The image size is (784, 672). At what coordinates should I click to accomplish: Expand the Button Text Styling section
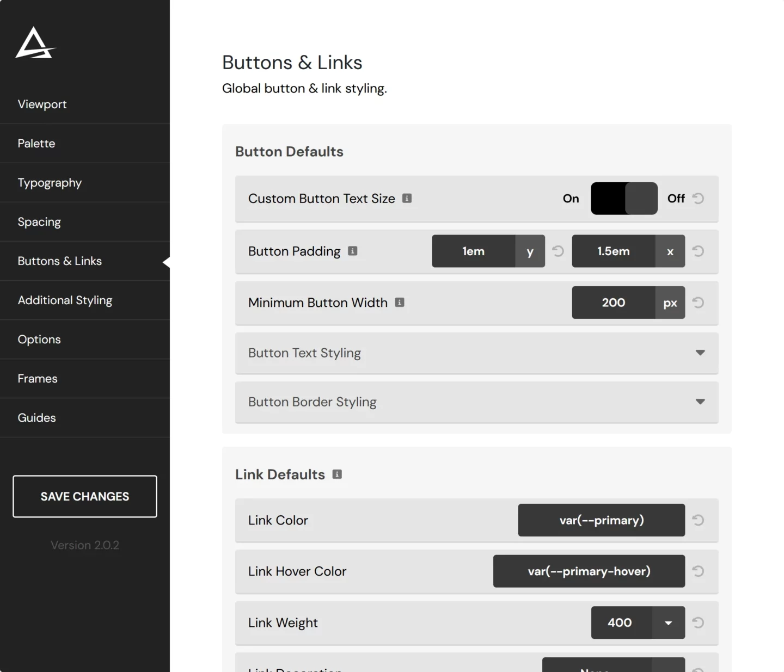tap(477, 353)
